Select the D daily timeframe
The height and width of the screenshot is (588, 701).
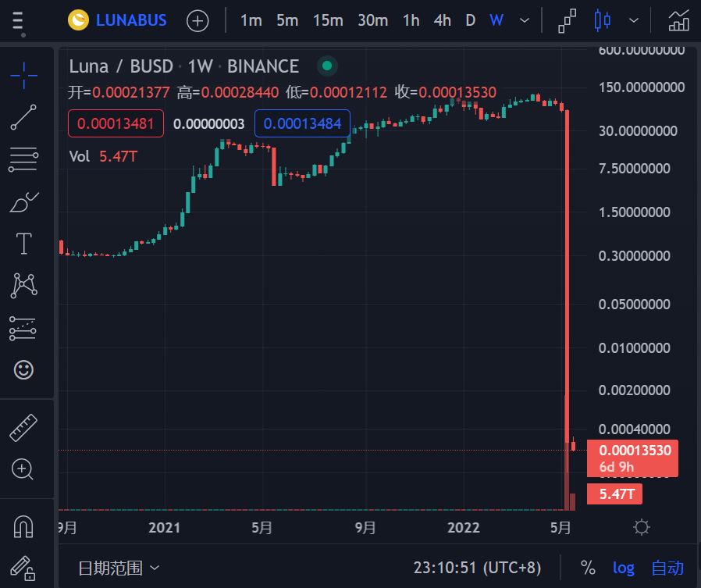[470, 20]
